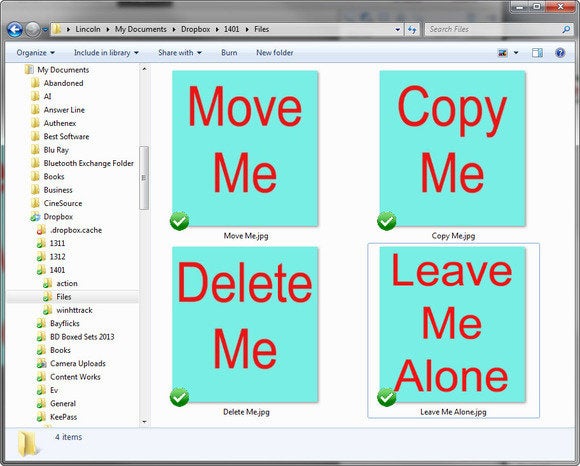Open the Answer Line folder
The width and height of the screenshot is (580, 466).
(x=64, y=110)
